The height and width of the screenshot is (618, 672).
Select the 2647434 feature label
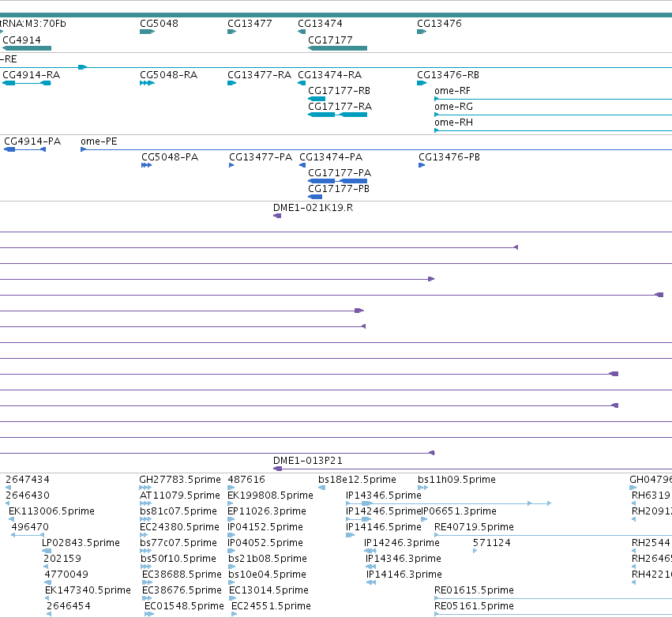(x=28, y=480)
